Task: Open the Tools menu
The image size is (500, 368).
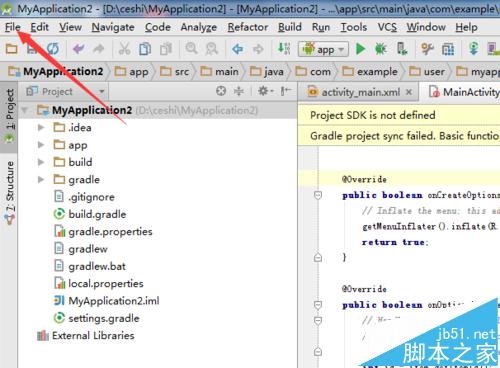Action: [x=353, y=27]
